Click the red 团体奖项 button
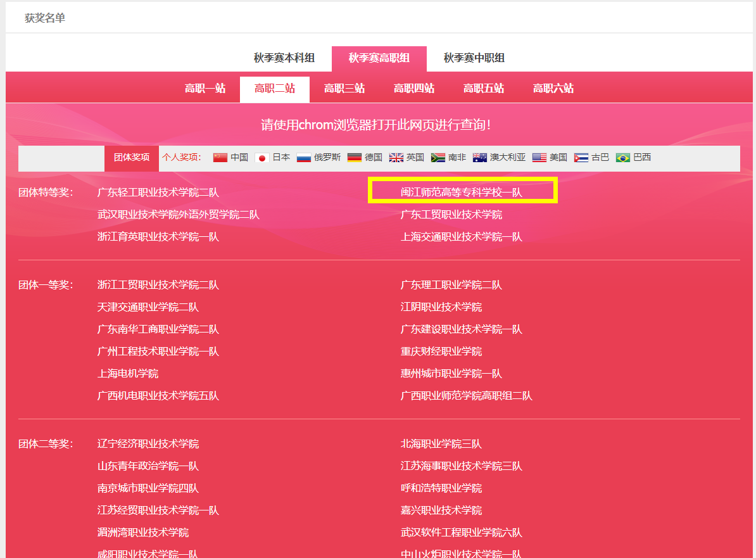This screenshot has width=756, height=558. pos(132,158)
